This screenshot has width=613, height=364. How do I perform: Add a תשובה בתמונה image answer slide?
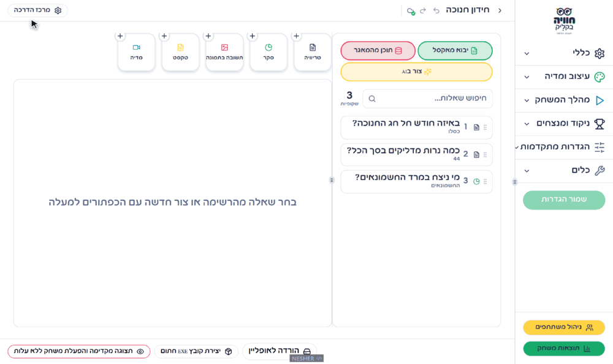coord(224,52)
